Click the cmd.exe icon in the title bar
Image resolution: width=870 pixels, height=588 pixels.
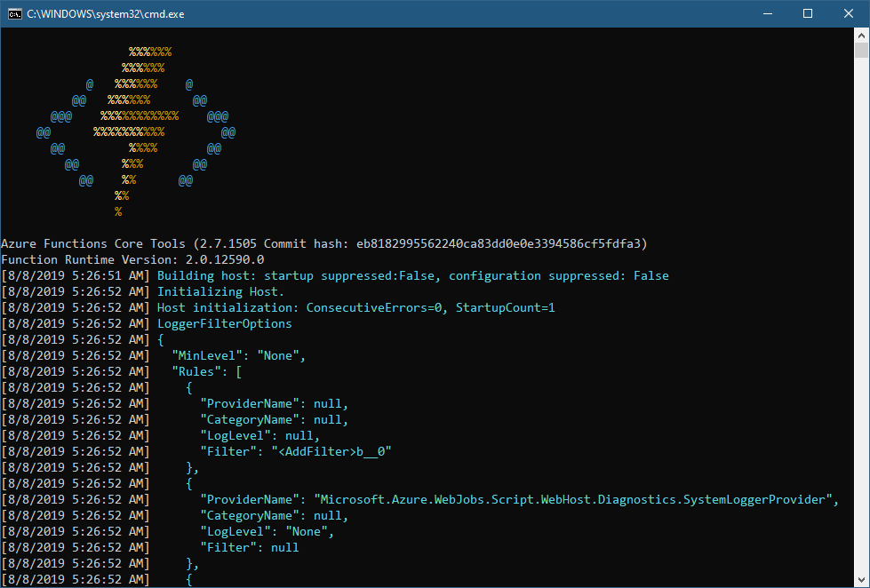pos(14,14)
